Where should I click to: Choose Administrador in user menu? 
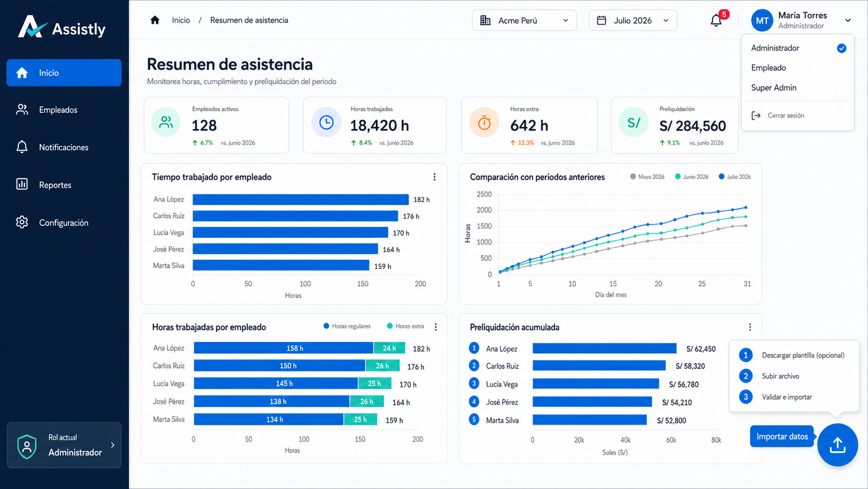click(775, 48)
